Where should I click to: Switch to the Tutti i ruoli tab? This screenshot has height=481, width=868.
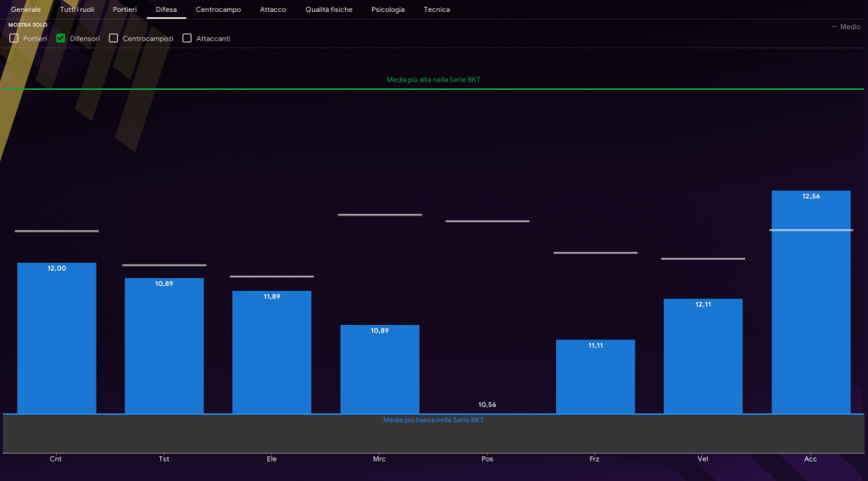click(77, 9)
